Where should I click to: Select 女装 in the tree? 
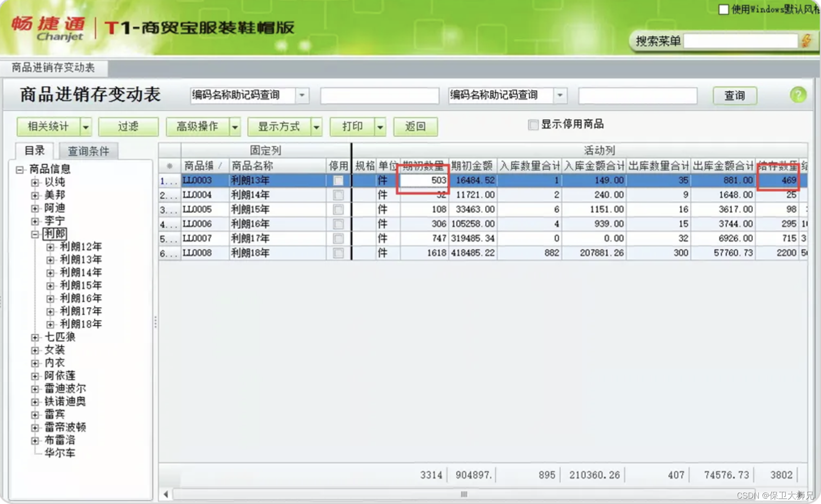tap(54, 350)
